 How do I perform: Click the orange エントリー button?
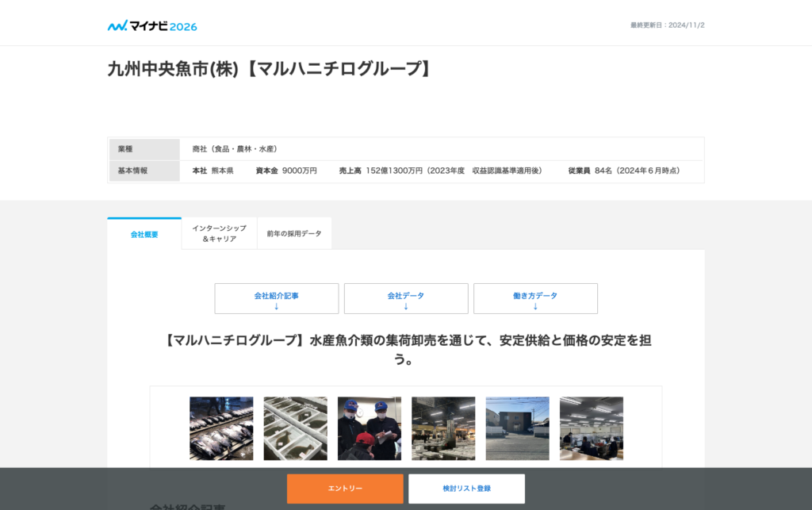pyautogui.click(x=346, y=489)
